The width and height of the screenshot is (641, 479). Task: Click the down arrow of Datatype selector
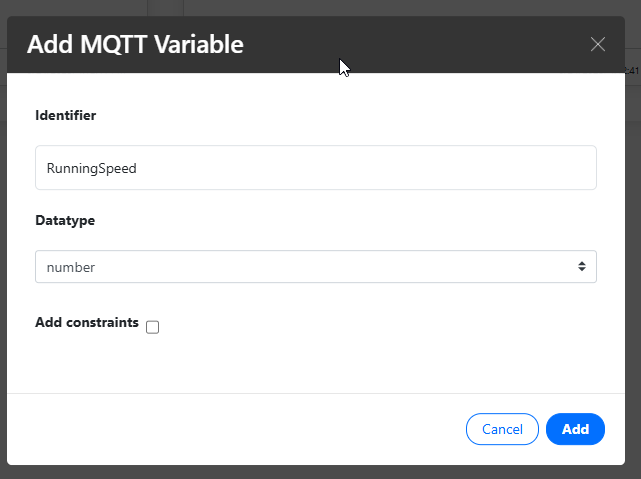582,270
